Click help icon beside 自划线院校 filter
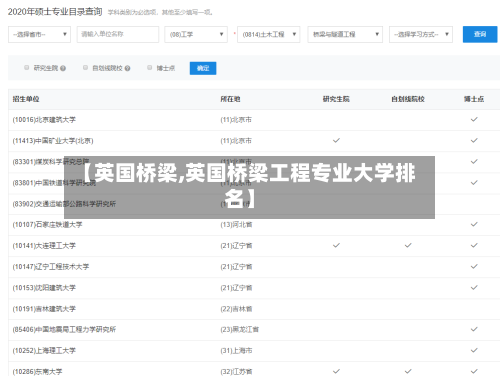Viewport: 500px width, 376px height. (127, 68)
